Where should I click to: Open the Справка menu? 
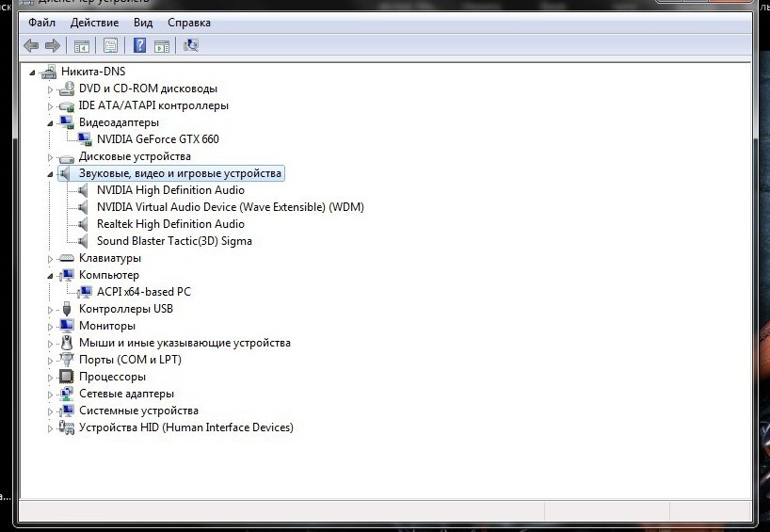pos(188,22)
